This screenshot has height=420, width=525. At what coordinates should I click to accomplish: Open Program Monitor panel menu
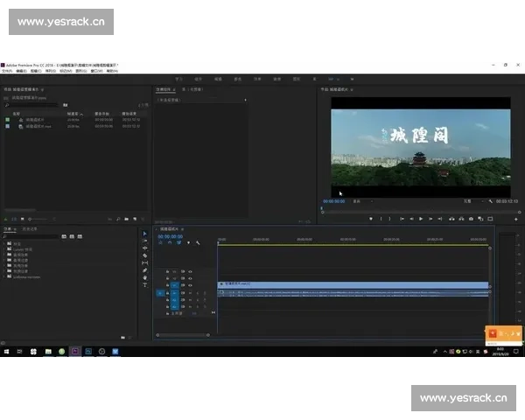pos(352,90)
